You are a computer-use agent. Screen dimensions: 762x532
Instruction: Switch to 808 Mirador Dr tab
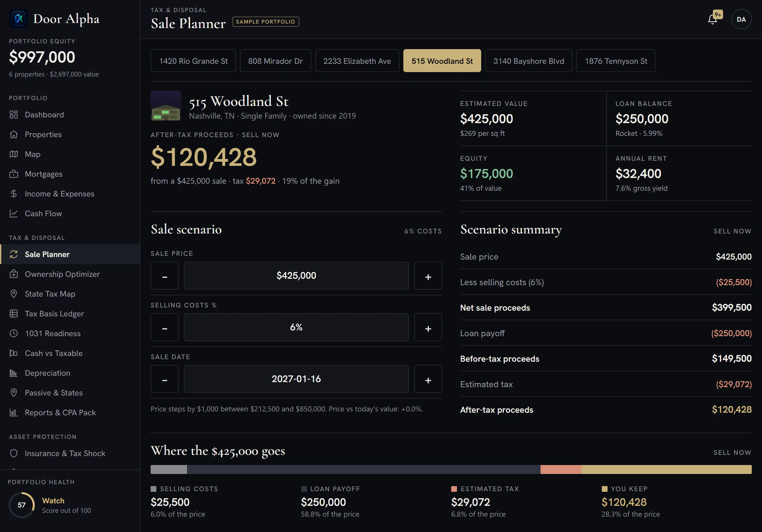tap(275, 61)
